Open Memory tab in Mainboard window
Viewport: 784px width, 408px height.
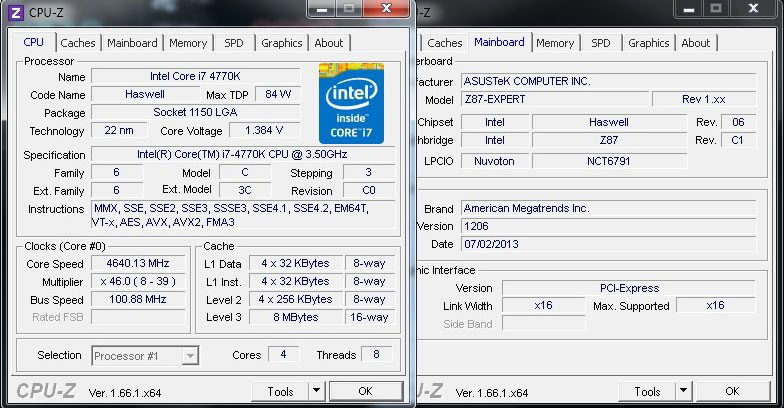pyautogui.click(x=555, y=43)
